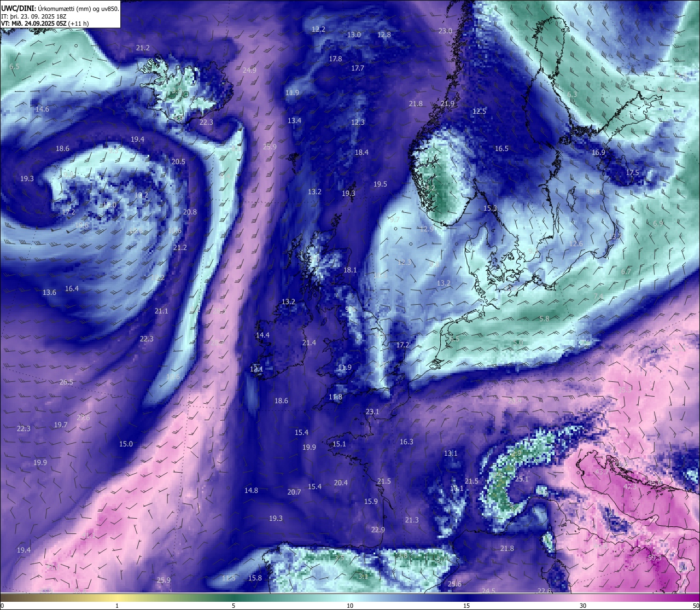The width and height of the screenshot is (700, 610).
Task: Click the 14.8 value label
Action: coord(251,490)
